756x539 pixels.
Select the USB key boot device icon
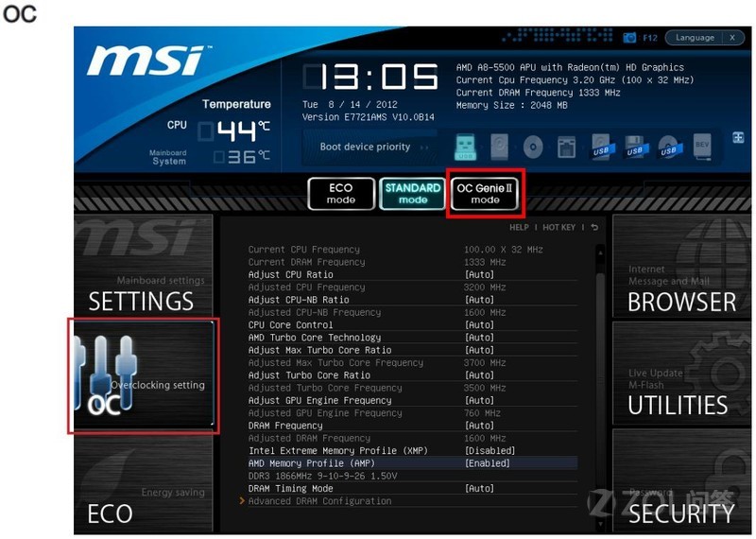(x=465, y=147)
